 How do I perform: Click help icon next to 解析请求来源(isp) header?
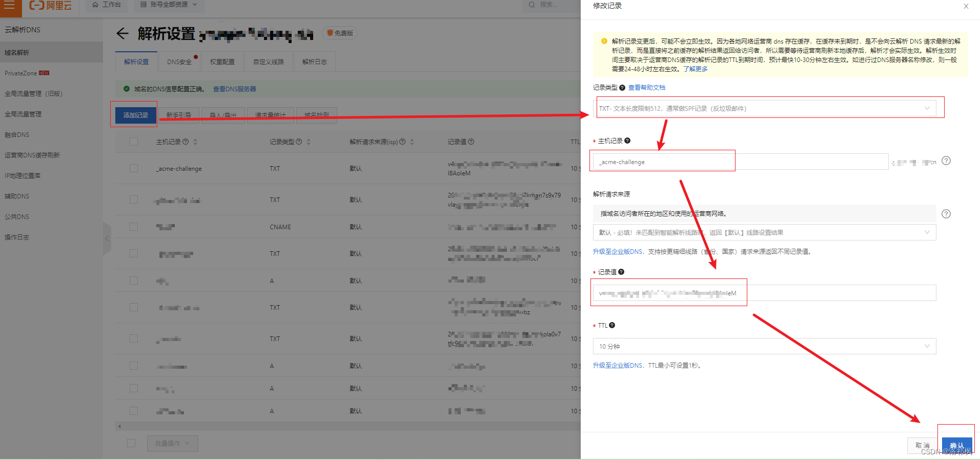402,142
